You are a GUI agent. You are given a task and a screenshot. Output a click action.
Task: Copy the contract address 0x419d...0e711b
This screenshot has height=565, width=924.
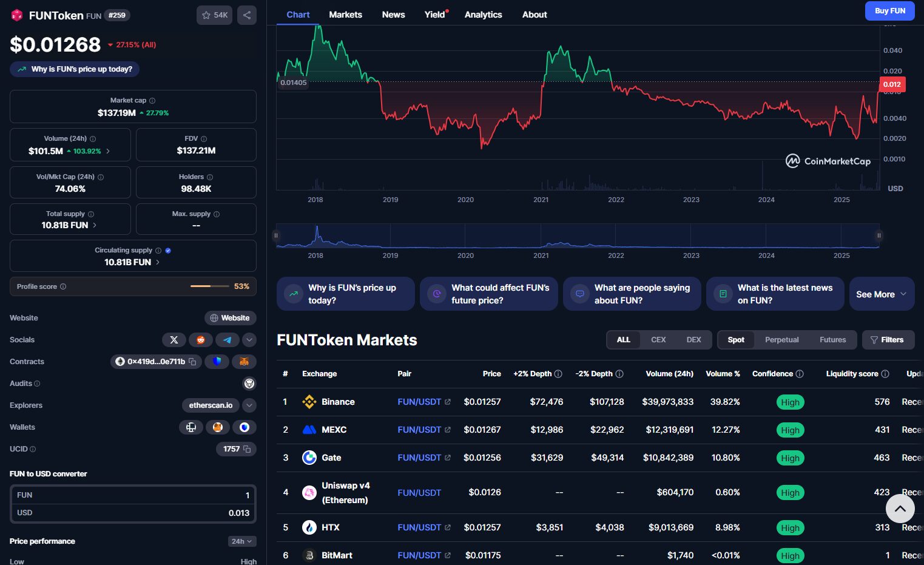tap(192, 362)
